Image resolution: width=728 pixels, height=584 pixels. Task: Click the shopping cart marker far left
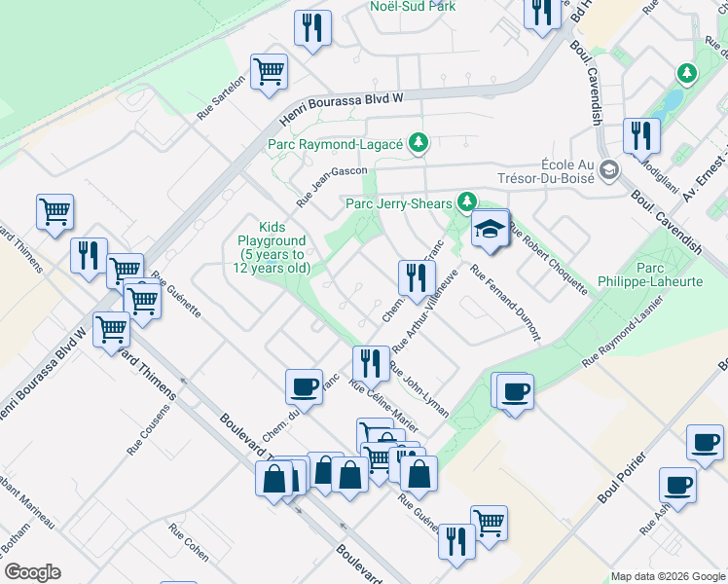[x=55, y=214]
